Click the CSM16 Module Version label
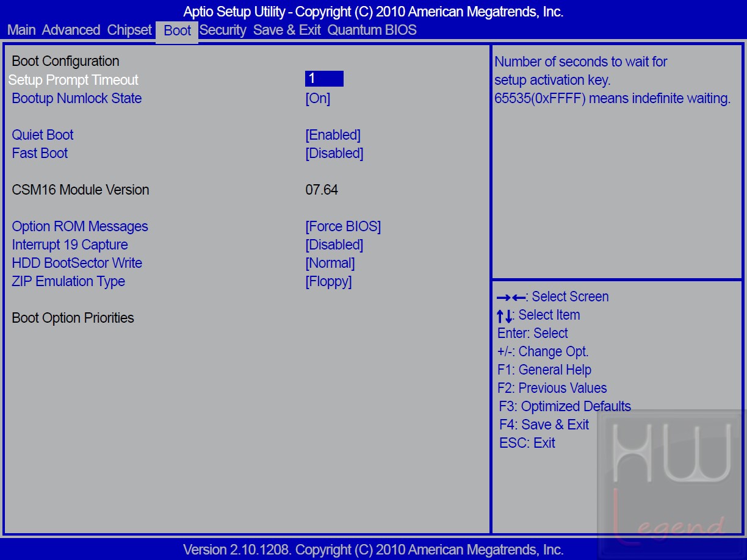The height and width of the screenshot is (560, 747). [x=81, y=190]
